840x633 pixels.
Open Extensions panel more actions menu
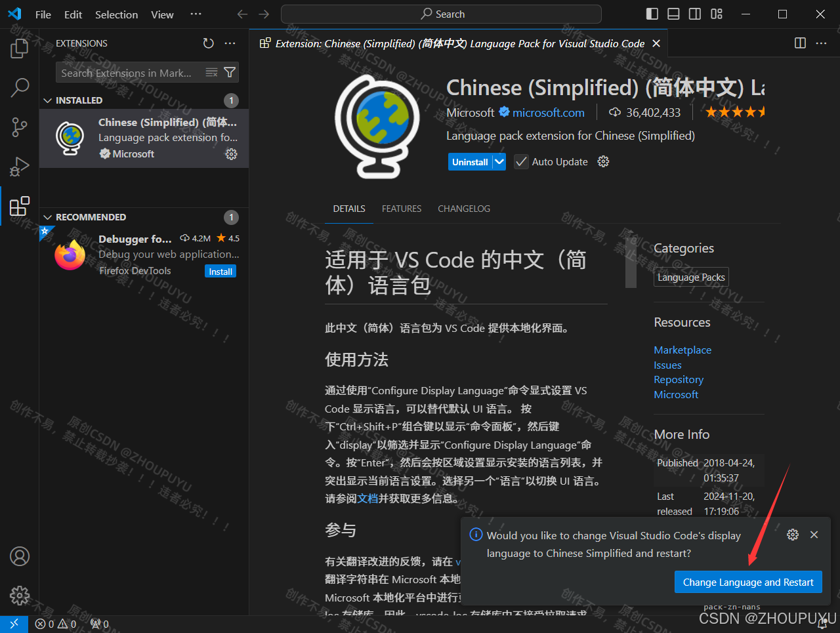click(x=230, y=43)
